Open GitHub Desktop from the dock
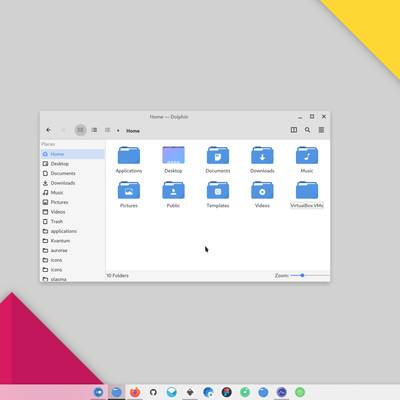The height and width of the screenshot is (400, 400). coord(153,392)
